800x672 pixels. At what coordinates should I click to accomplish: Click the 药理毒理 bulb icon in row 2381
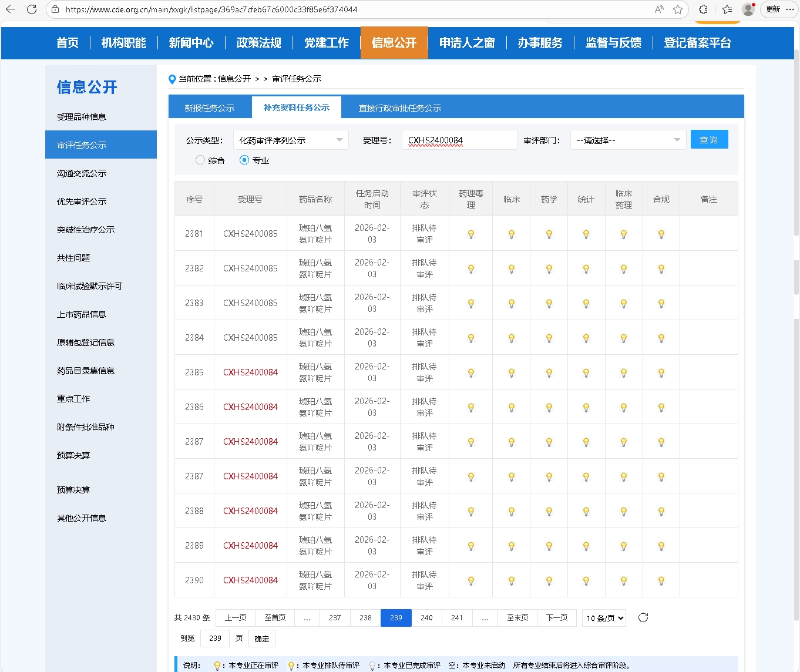coord(470,234)
